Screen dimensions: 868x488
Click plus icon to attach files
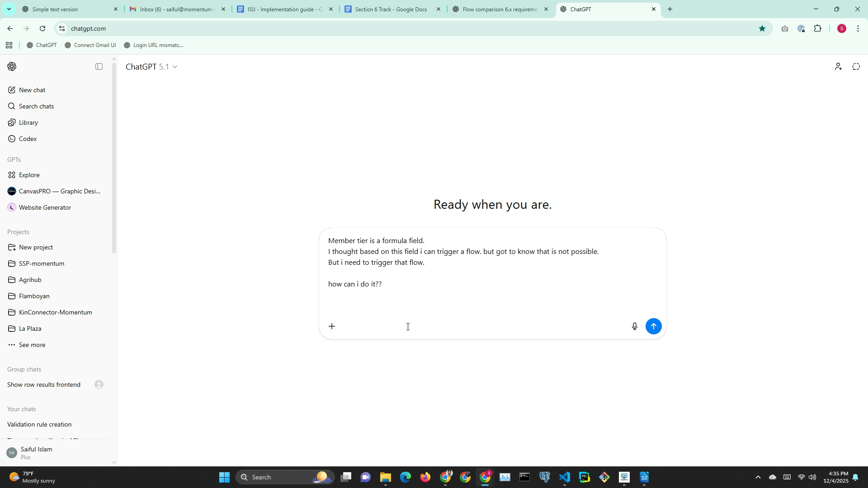pyautogui.click(x=332, y=326)
